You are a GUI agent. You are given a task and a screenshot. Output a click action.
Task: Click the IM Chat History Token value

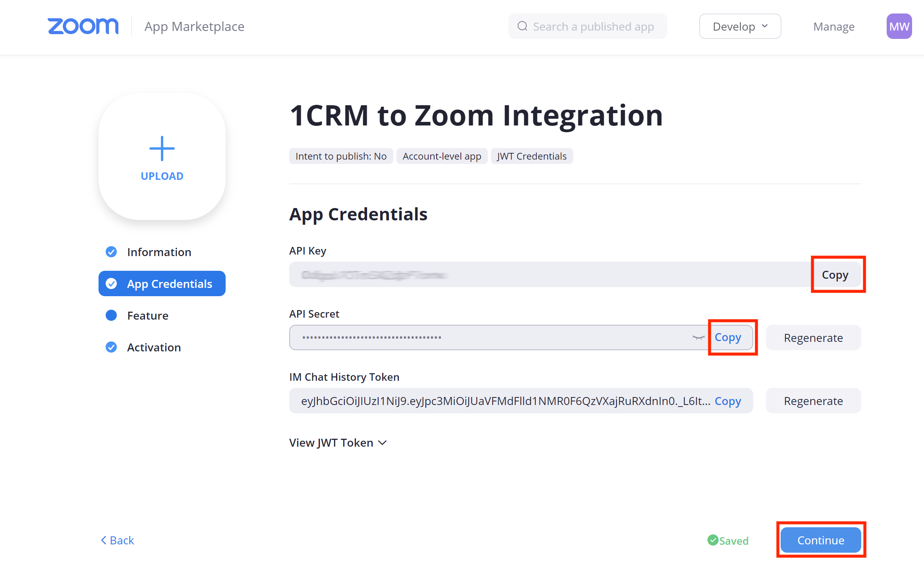505,401
